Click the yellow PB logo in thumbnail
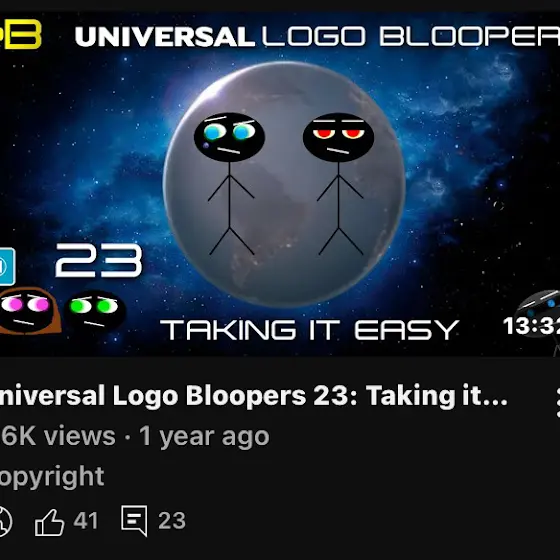560x560 pixels. coord(21,34)
